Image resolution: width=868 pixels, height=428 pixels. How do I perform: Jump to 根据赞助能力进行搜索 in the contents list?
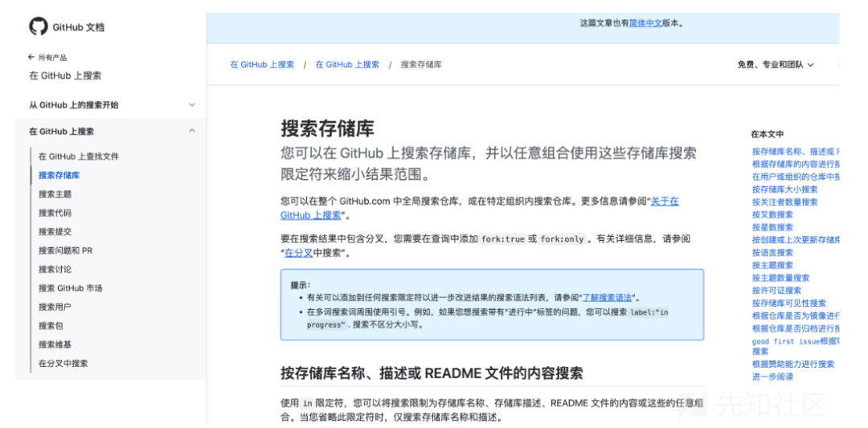(792, 365)
